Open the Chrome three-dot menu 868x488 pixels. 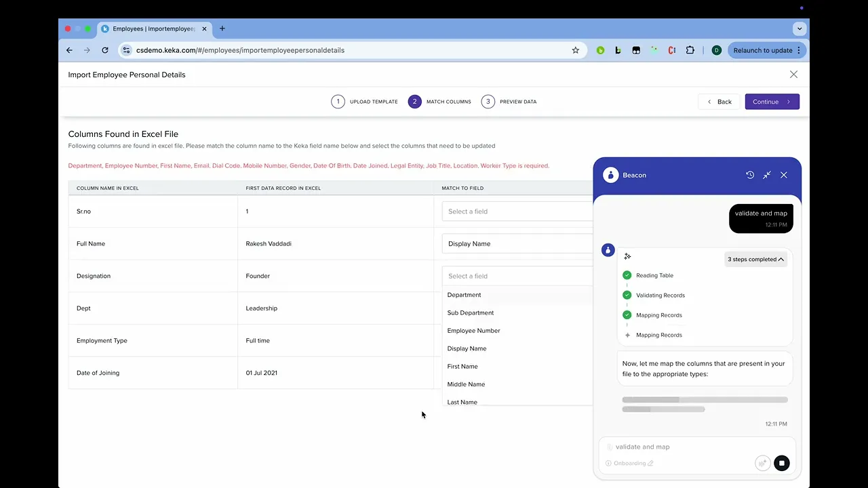pyautogui.click(x=799, y=50)
